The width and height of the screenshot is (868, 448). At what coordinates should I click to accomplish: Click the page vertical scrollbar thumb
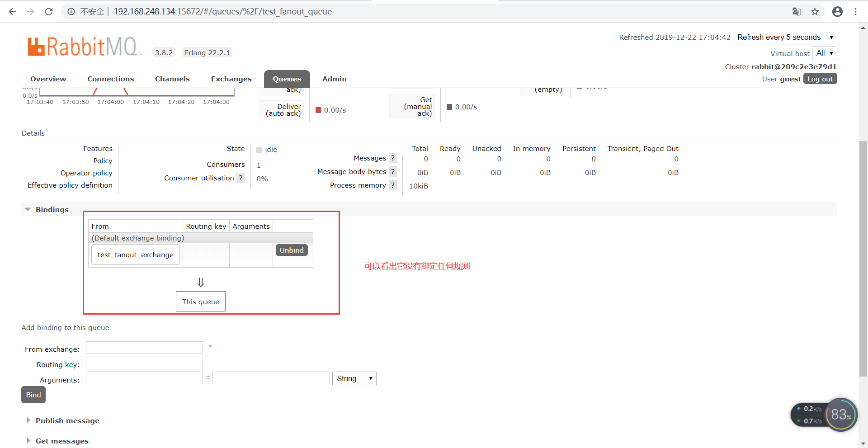(x=863, y=259)
